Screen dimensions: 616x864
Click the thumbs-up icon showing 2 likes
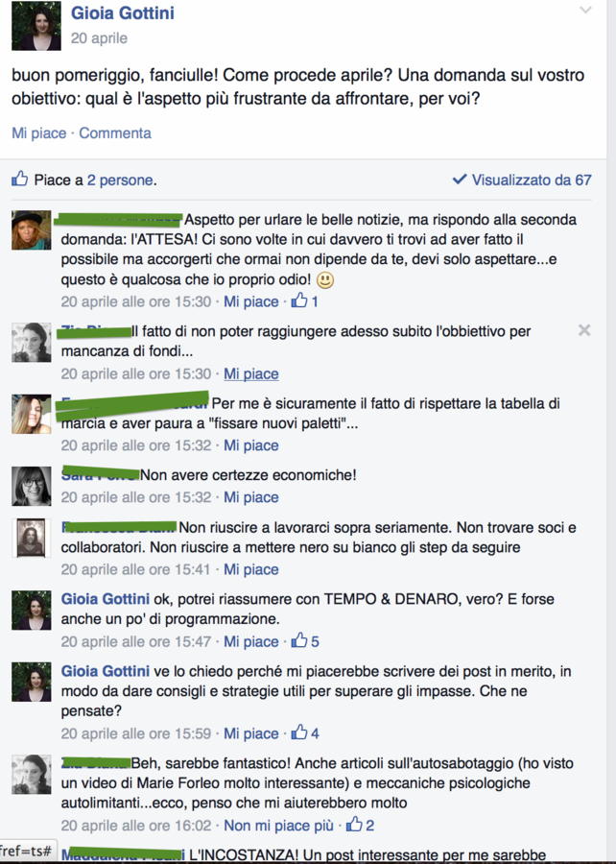point(354,825)
